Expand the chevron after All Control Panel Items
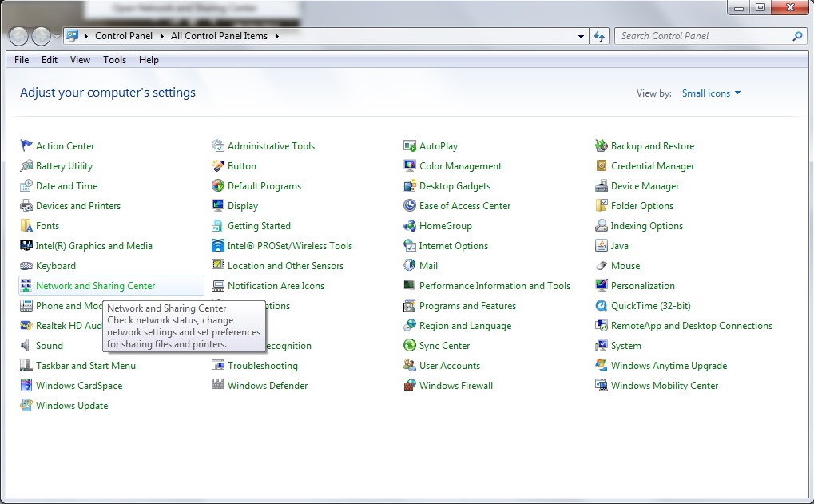Screen dimensions: 814x504 [x=277, y=36]
